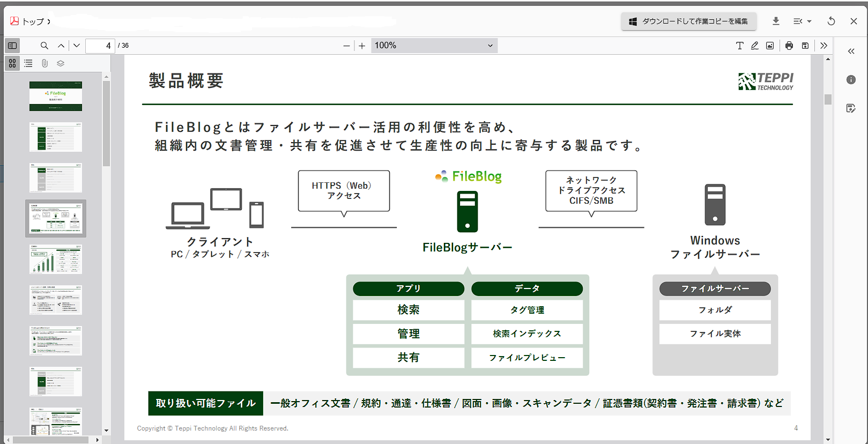Open the layers panel tab
The width and height of the screenshot is (868, 444).
tap(61, 63)
